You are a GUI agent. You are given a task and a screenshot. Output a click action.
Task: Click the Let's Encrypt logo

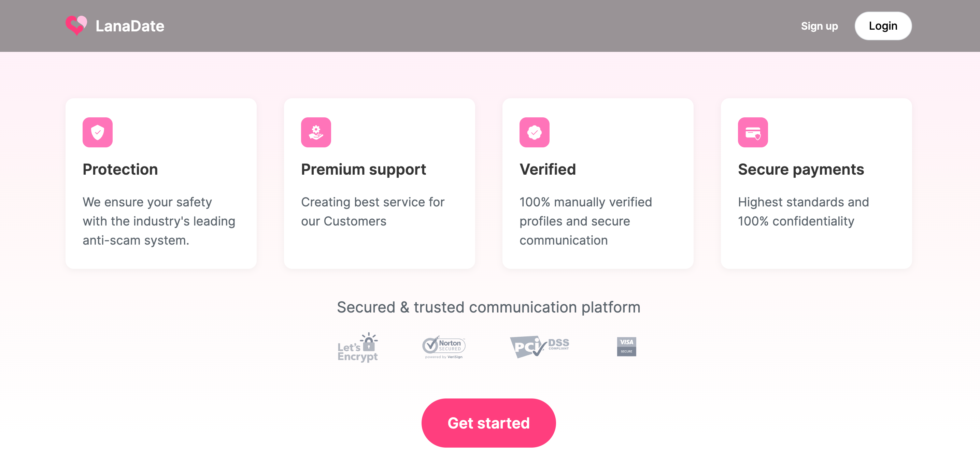[358, 347]
